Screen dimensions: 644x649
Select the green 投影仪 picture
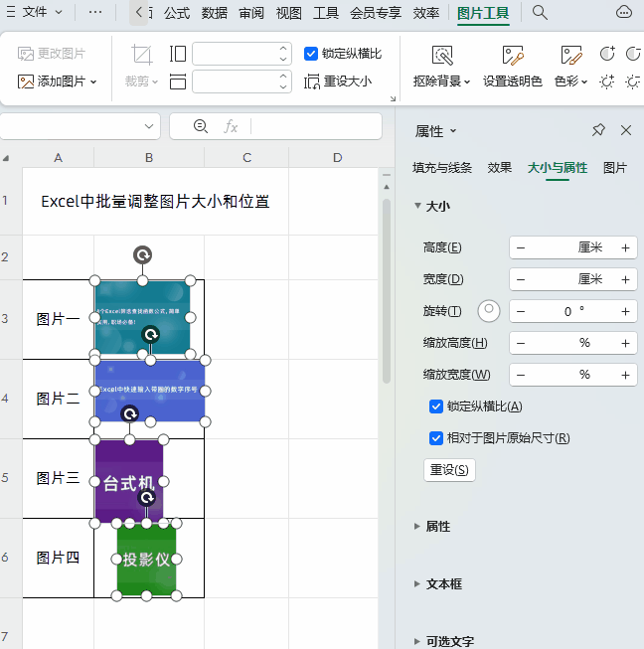[x=146, y=560]
